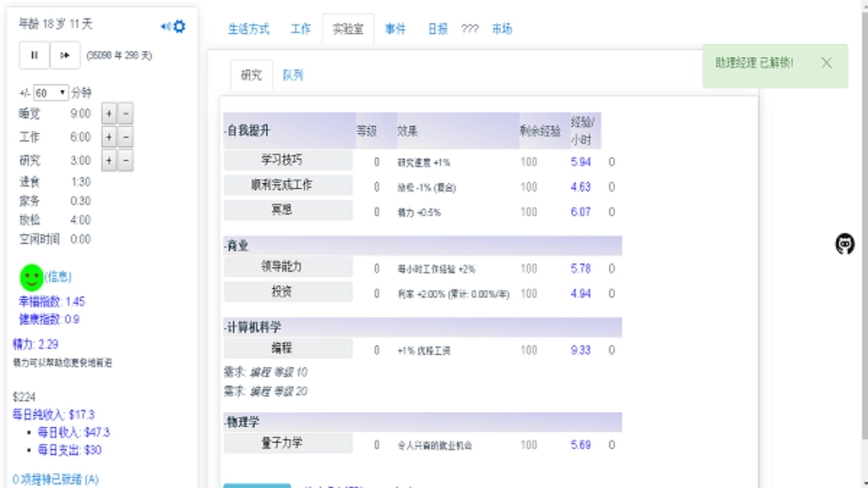Viewport: 868px width, 488px height.
Task: Open the settings gear icon
Action: 179,27
